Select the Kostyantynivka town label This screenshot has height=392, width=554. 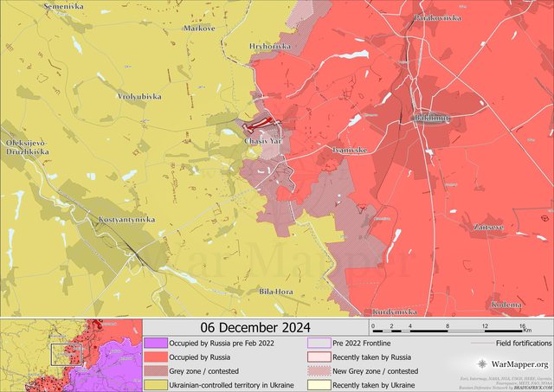(x=127, y=220)
